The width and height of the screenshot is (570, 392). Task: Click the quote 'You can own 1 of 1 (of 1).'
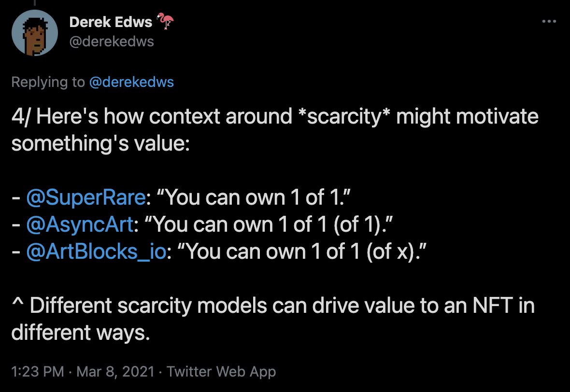click(269, 224)
